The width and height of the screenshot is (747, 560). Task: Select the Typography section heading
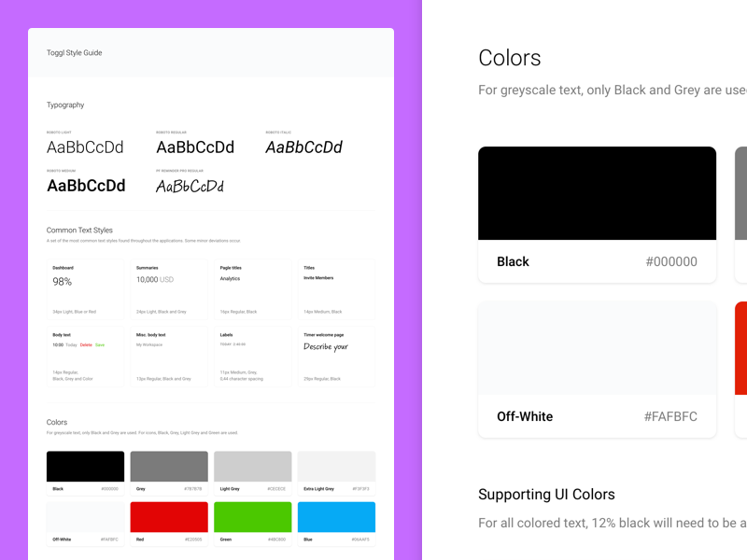pyautogui.click(x=65, y=105)
